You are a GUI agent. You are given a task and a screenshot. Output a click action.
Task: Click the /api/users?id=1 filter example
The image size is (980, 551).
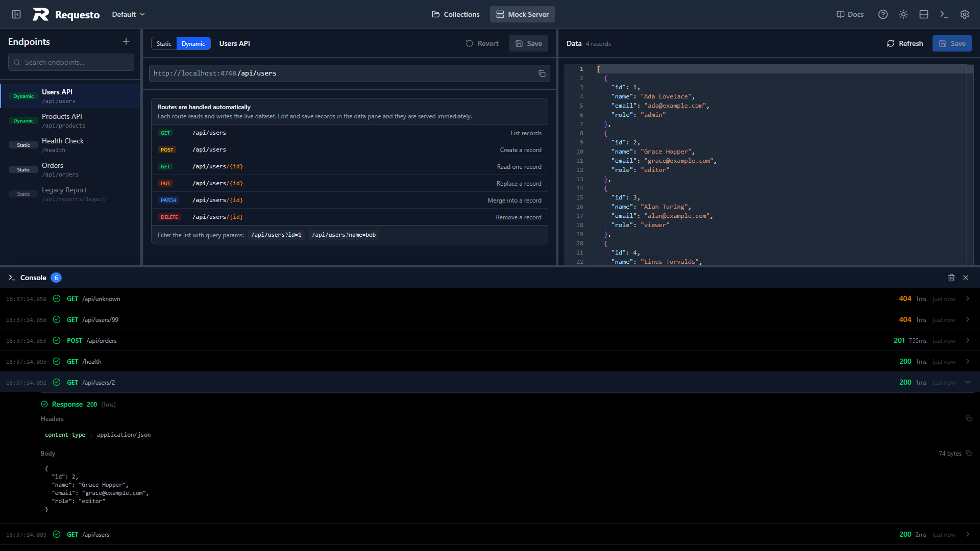[276, 235]
